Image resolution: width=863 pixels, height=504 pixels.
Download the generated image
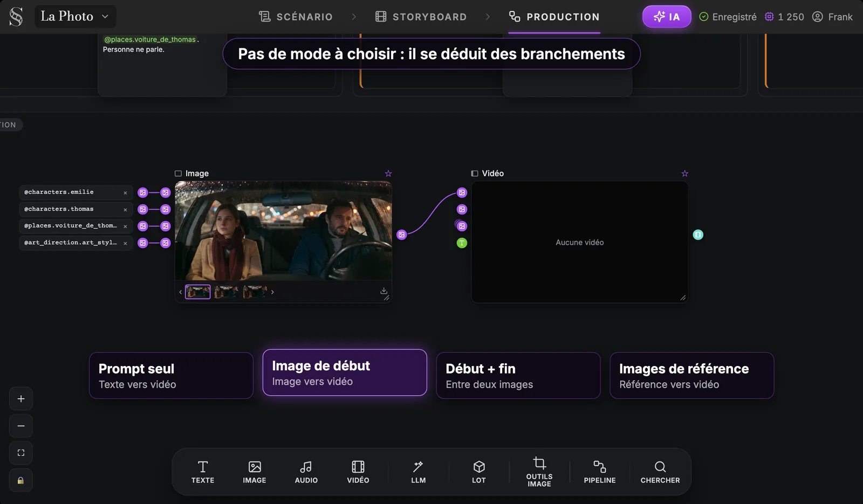pos(383,291)
